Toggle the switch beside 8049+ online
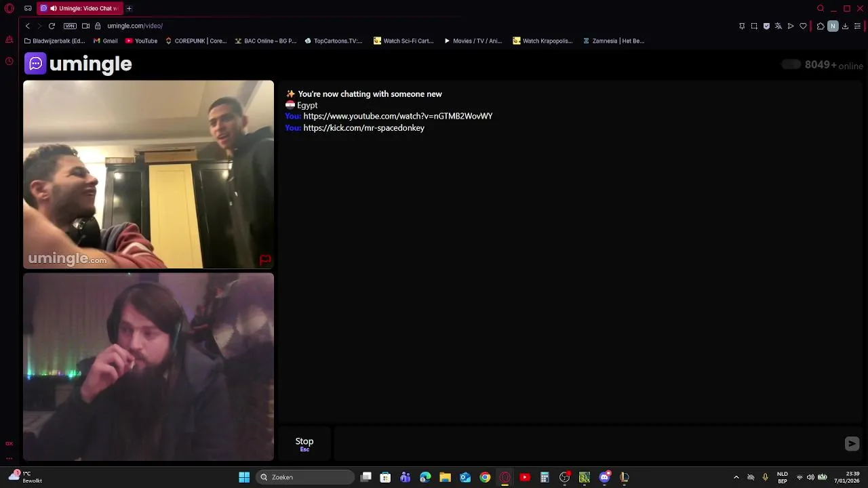Viewport: 868px width, 488px height. pos(791,64)
